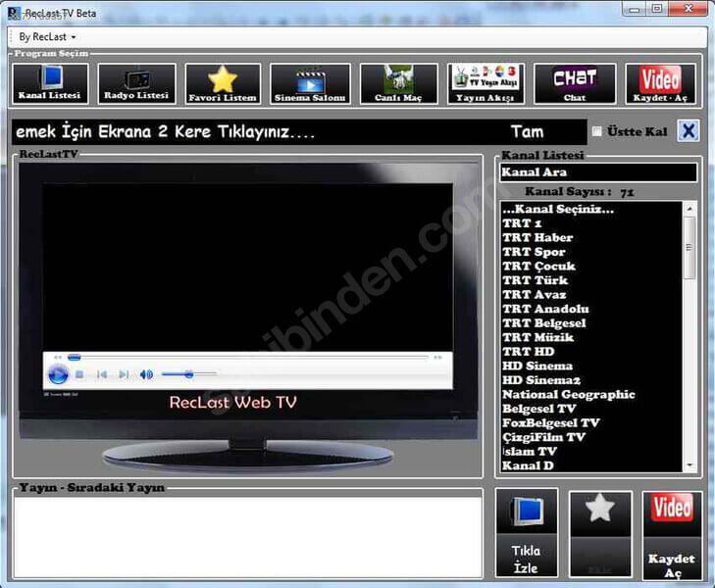
Task: Click the next track button in player
Action: [x=124, y=374]
